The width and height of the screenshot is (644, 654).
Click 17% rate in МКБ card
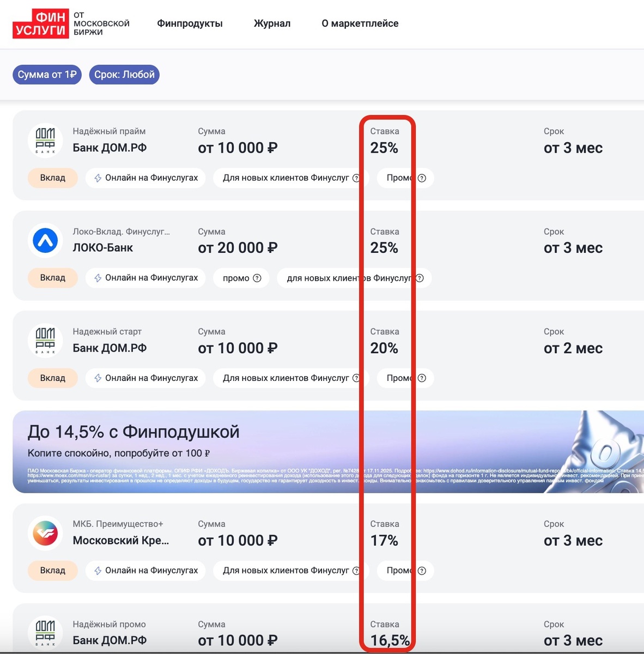384,541
